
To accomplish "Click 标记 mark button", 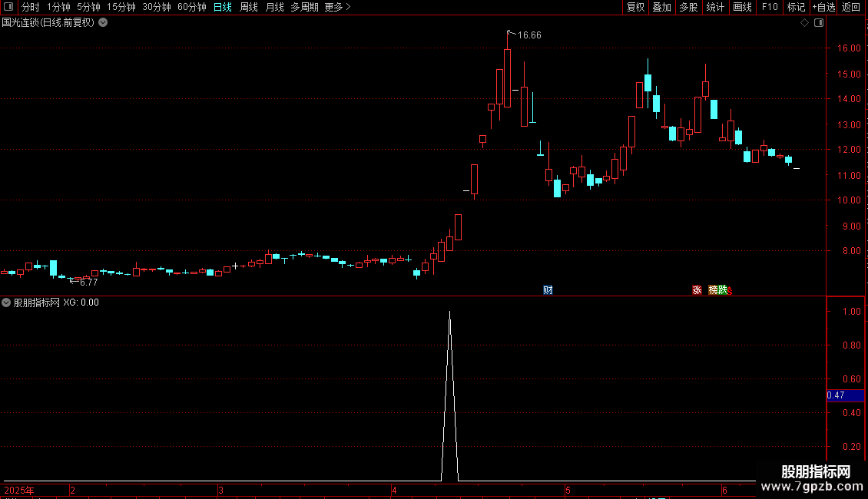I will tap(796, 7).
